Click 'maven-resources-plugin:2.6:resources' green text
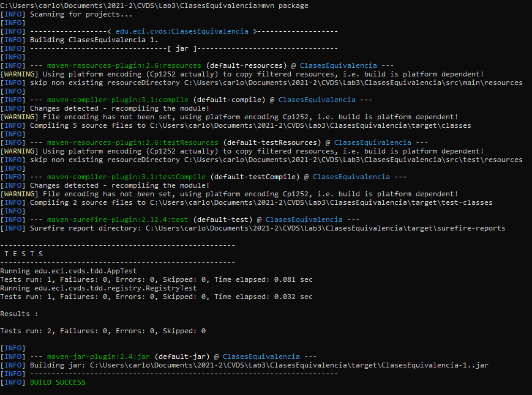532x395 pixels. pos(124,65)
